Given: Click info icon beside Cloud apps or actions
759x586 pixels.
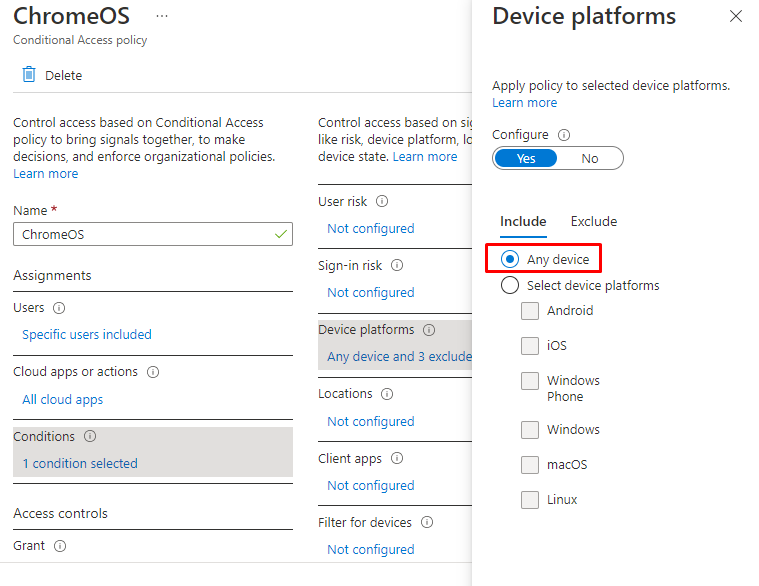Looking at the screenshot, I should 153,372.
